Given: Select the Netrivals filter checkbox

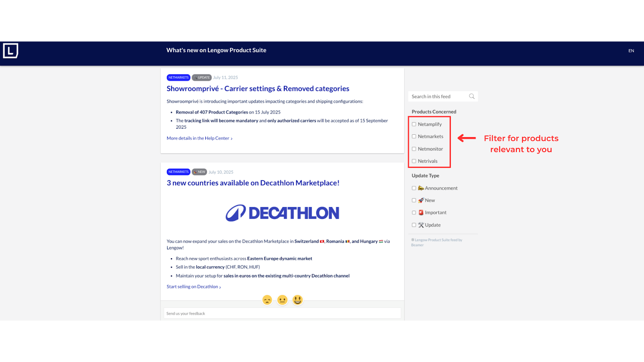Looking at the screenshot, I should [414, 161].
